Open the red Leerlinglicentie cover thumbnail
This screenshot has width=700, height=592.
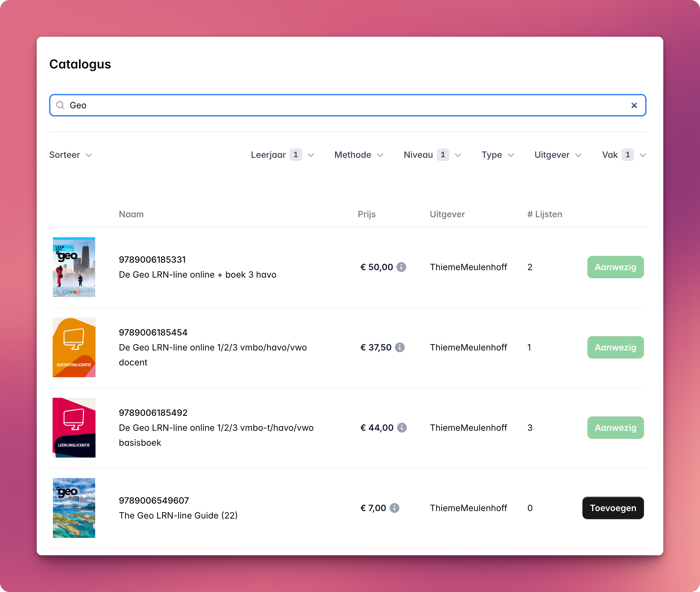coord(74,428)
